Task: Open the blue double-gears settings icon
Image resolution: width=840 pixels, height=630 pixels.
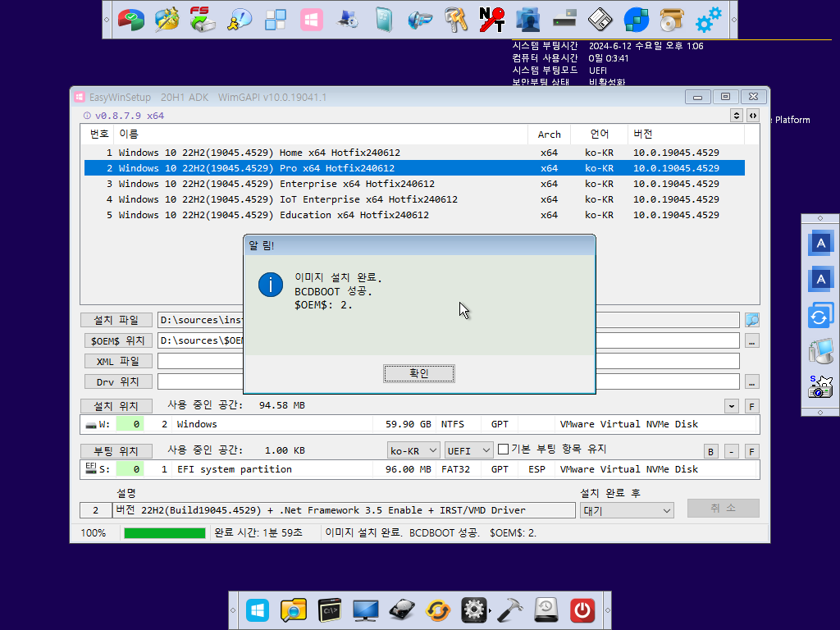Action: click(708, 20)
